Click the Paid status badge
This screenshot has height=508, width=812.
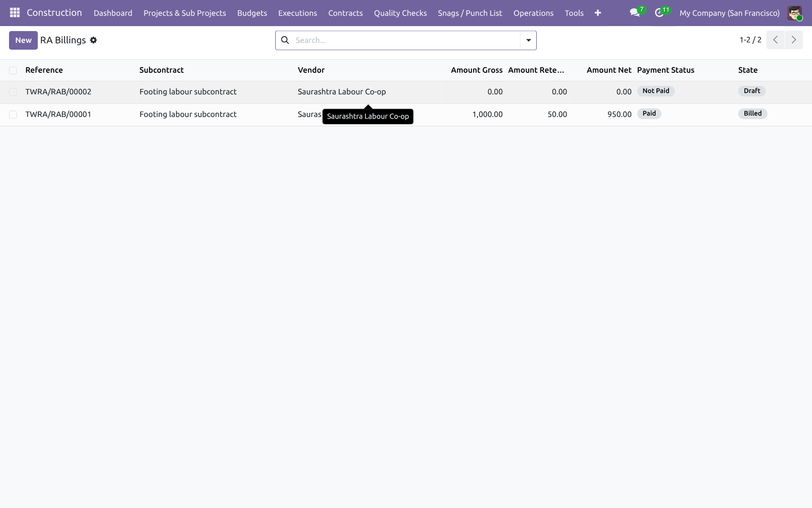[x=649, y=113]
